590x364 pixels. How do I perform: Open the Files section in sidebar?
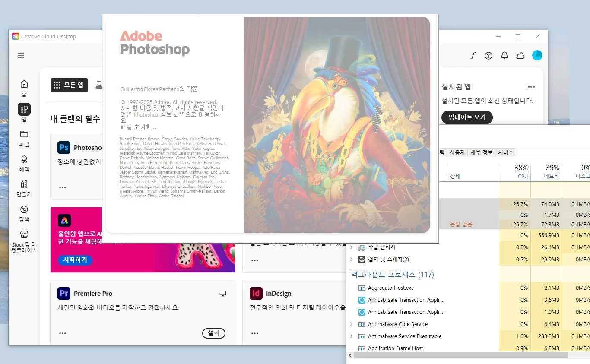point(24,138)
